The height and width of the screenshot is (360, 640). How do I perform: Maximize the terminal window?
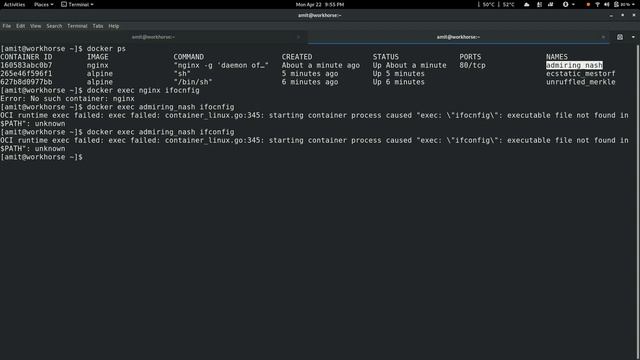[x=622, y=16]
